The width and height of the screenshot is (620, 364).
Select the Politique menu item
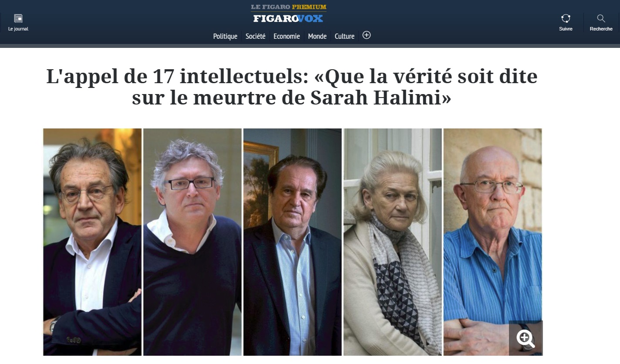[x=225, y=36]
